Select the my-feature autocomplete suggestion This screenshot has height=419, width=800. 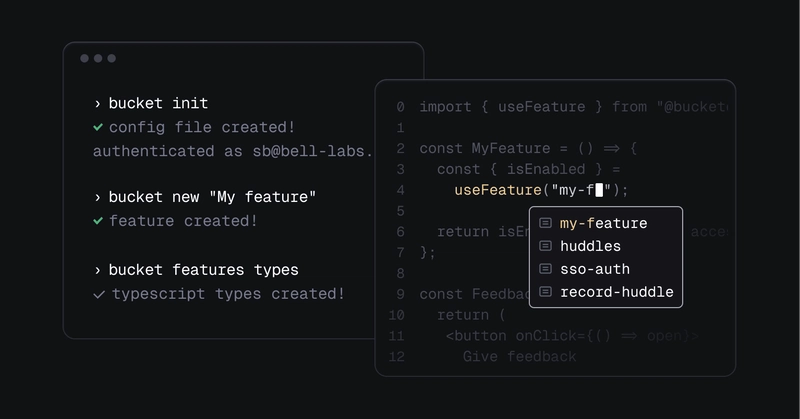pyautogui.click(x=606, y=223)
